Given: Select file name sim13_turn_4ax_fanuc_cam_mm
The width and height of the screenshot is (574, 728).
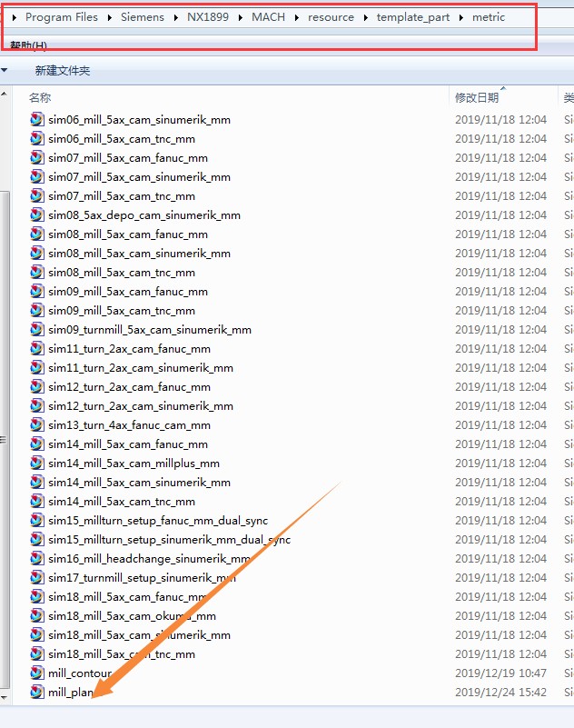Looking at the screenshot, I should [x=129, y=424].
